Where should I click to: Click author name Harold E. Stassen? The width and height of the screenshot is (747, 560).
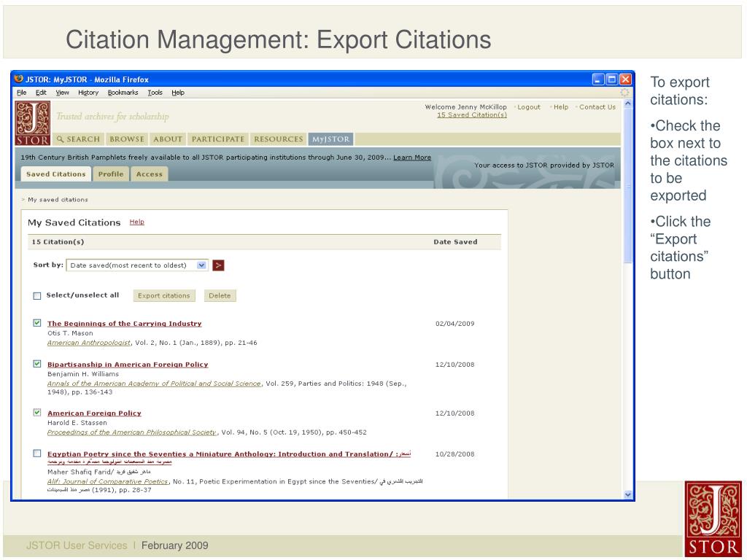77,422
